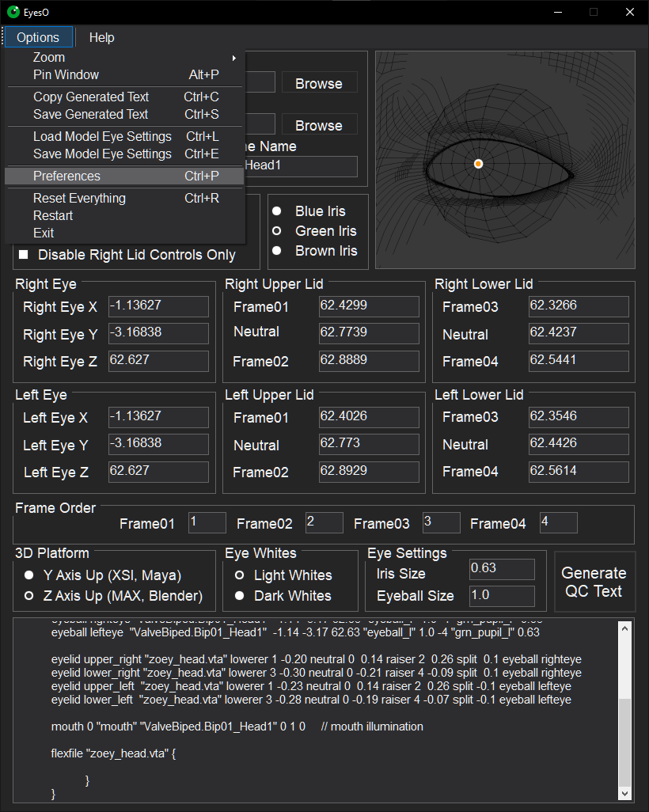Screen dimensions: 649x812
Task: Click the Frame Order Frame03 field
Action: [x=442, y=522]
